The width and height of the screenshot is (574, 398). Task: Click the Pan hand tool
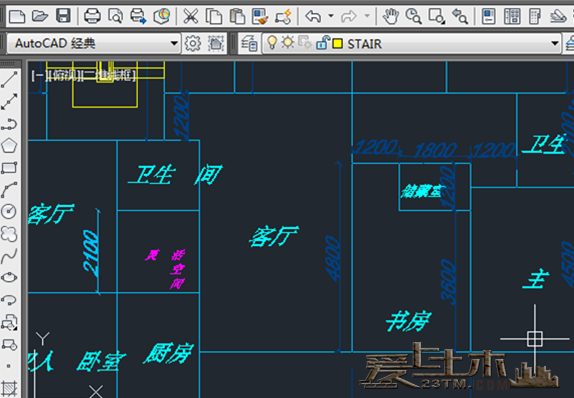[x=391, y=16]
